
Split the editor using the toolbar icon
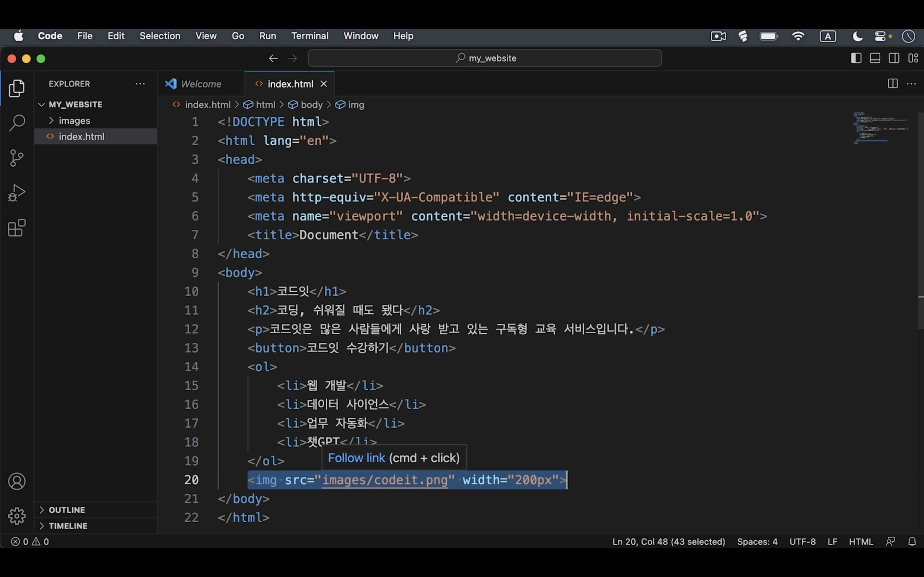click(892, 84)
